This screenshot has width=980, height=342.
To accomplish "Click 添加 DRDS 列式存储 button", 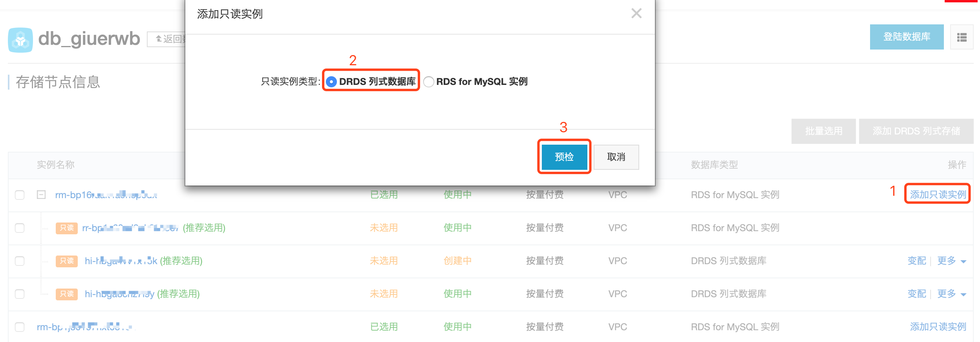I will tap(916, 131).
